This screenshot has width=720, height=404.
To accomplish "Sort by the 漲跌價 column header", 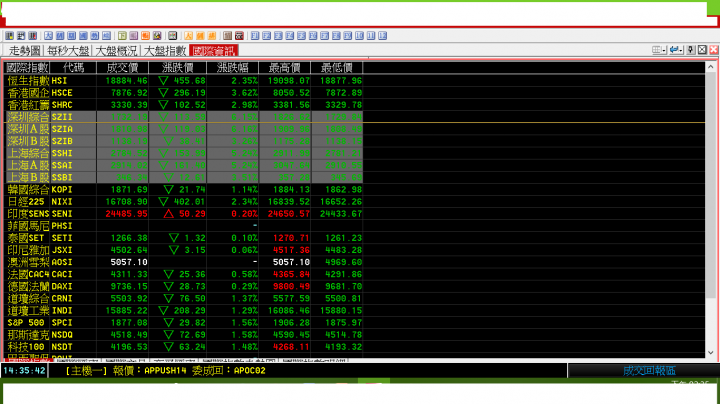I will click(178, 68).
